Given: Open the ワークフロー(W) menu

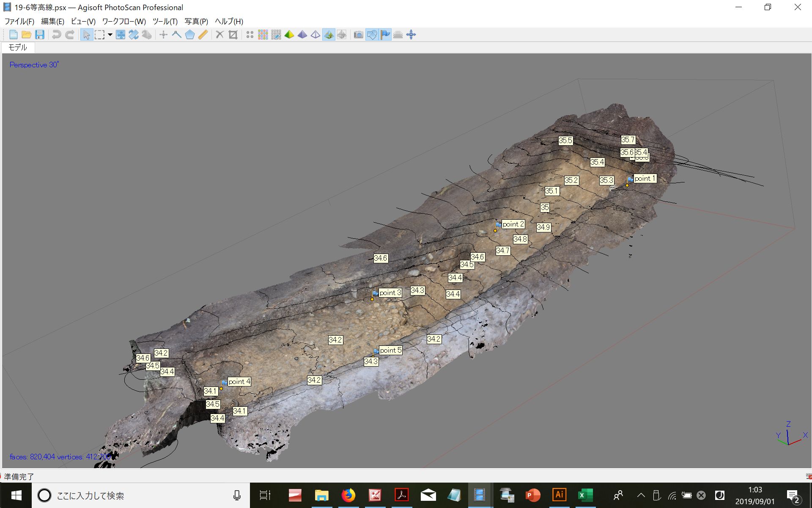Looking at the screenshot, I should pyautogui.click(x=123, y=21).
